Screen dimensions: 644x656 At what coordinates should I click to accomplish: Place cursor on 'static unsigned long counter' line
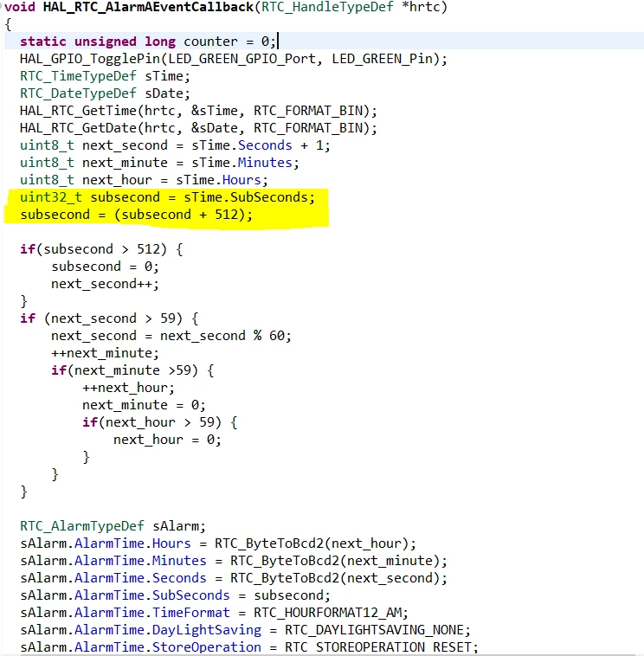[x=148, y=42]
